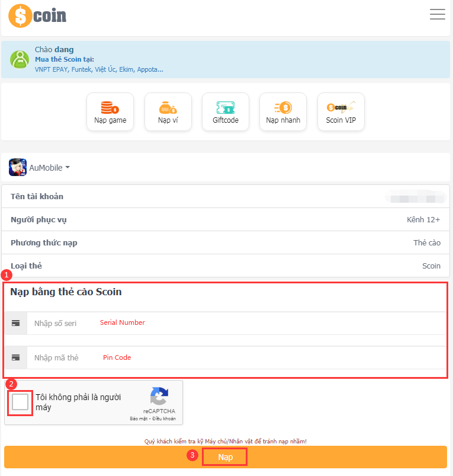Open the hamburger menu
Image resolution: width=453 pixels, height=476 pixels.
(x=437, y=14)
